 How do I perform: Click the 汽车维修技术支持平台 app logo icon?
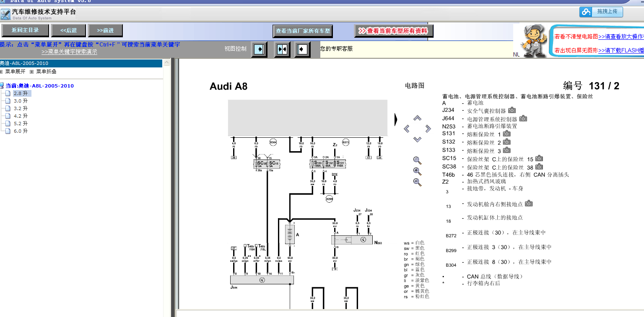click(5, 14)
